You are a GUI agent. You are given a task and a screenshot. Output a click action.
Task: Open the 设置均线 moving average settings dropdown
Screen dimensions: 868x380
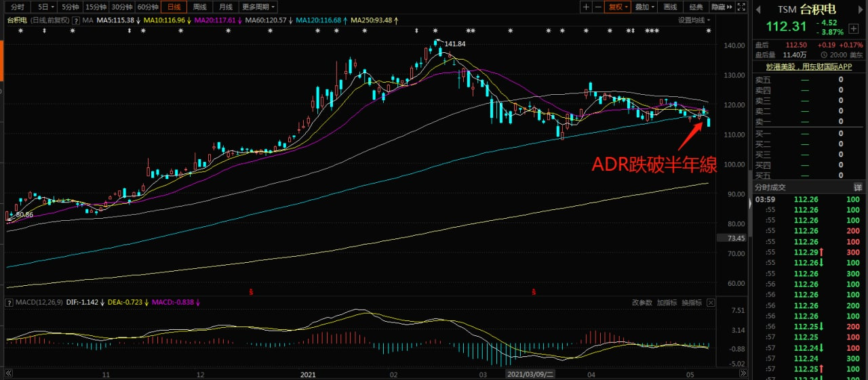pyautogui.click(x=694, y=20)
